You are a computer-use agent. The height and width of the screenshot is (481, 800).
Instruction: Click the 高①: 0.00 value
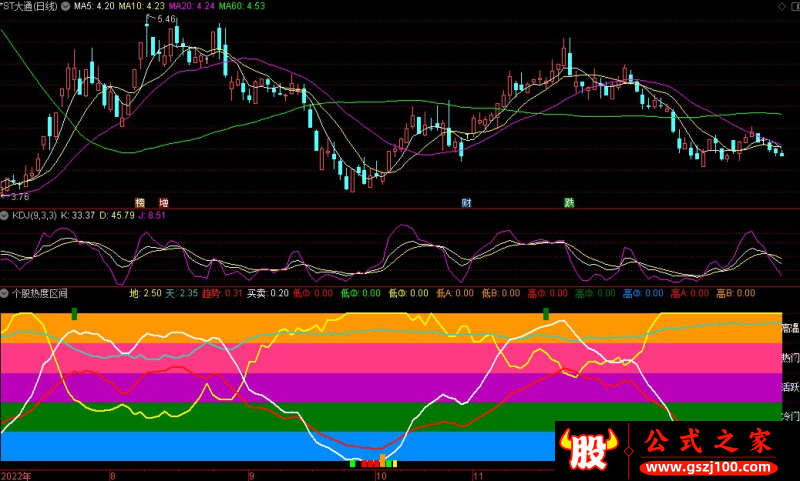[547, 293]
